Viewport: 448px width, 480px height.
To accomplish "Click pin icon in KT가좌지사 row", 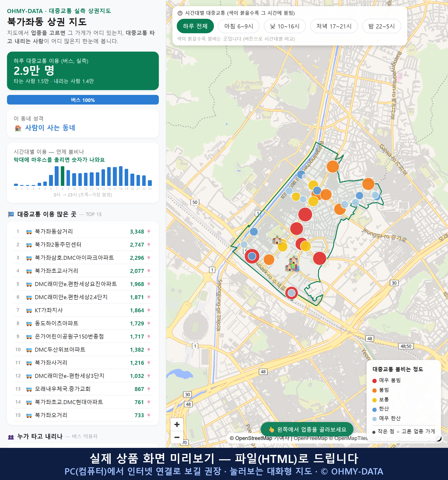I will coord(149,310).
